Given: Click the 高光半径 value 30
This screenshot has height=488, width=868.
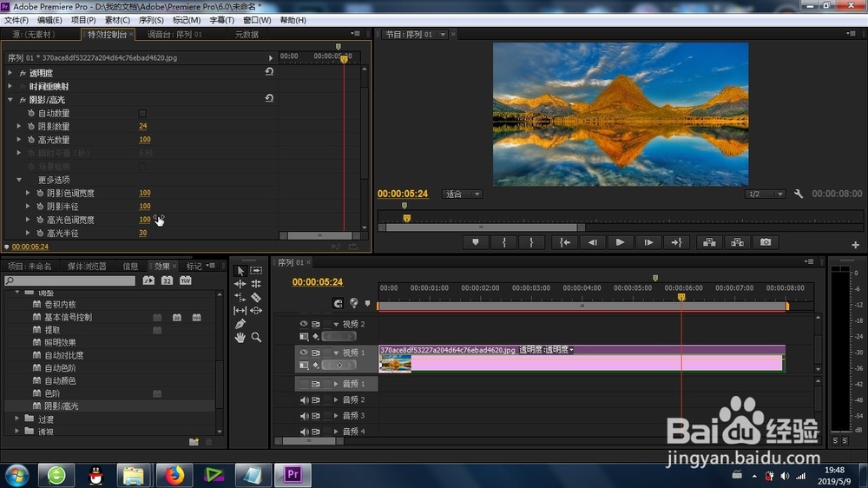Looking at the screenshot, I should (x=143, y=234).
